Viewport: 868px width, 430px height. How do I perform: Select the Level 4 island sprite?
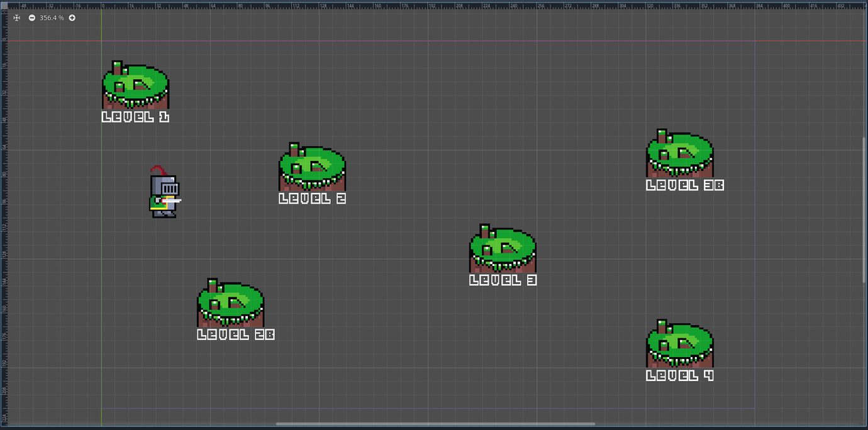coord(680,345)
